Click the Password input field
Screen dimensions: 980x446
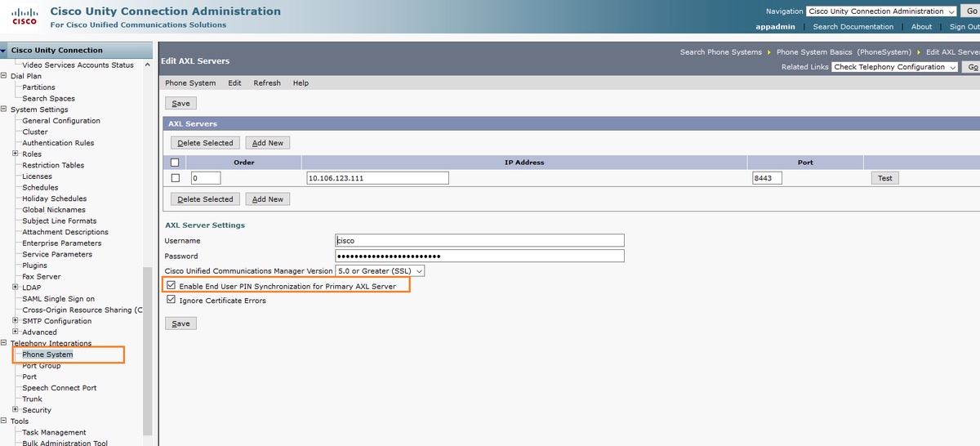(480, 256)
